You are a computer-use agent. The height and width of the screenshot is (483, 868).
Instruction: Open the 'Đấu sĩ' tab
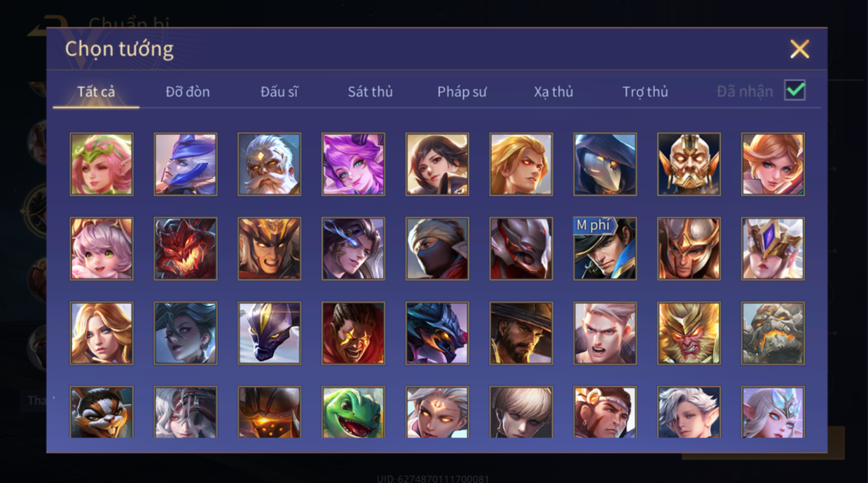[x=280, y=92]
